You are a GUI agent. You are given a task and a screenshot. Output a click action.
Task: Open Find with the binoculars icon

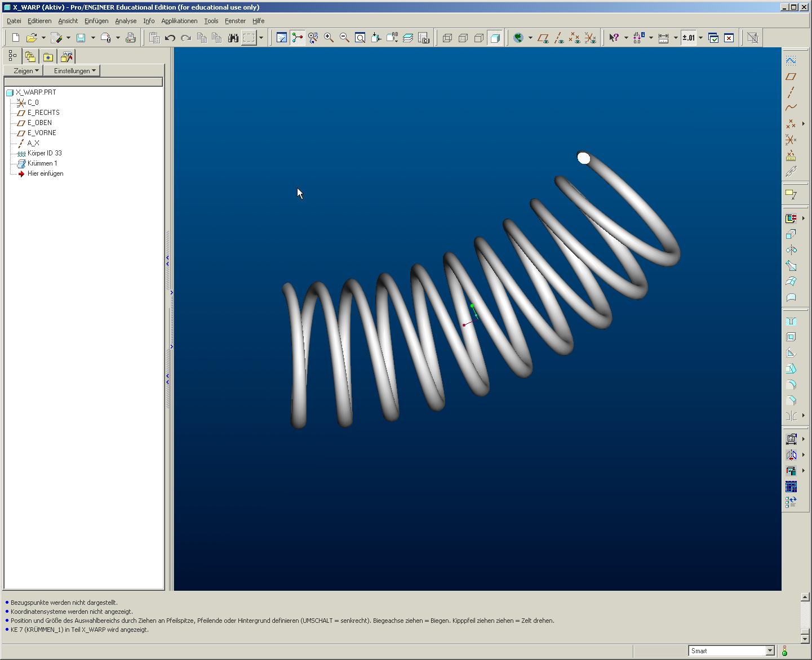click(x=233, y=38)
